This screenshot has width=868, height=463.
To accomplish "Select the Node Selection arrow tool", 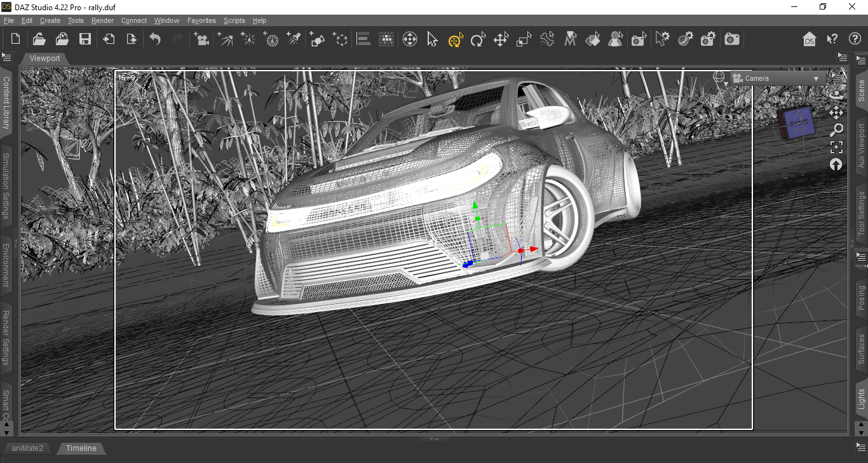I will (432, 40).
